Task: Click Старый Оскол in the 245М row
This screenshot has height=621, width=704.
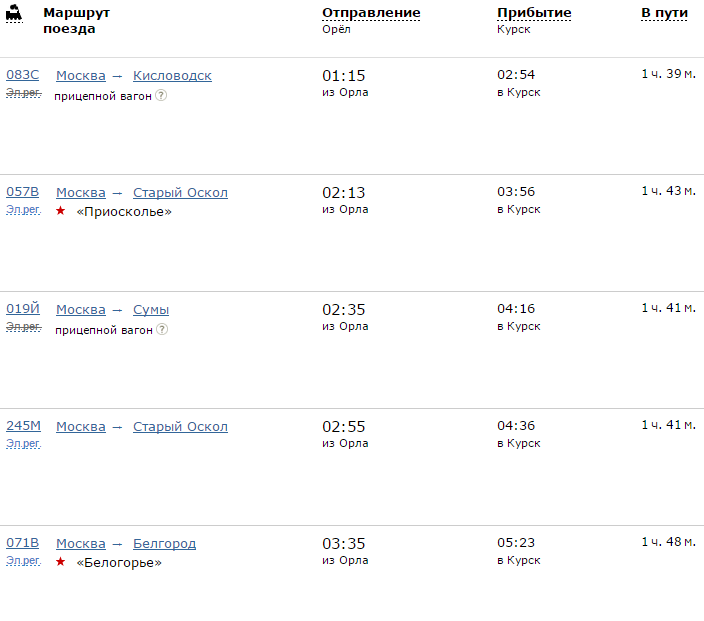Action: tap(180, 427)
